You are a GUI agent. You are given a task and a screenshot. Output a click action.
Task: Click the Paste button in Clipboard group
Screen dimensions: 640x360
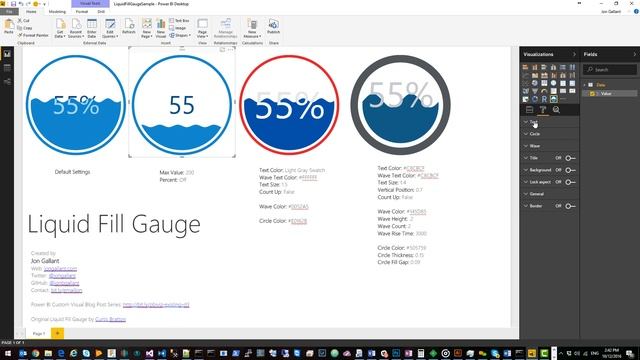pyautogui.click(x=9, y=27)
